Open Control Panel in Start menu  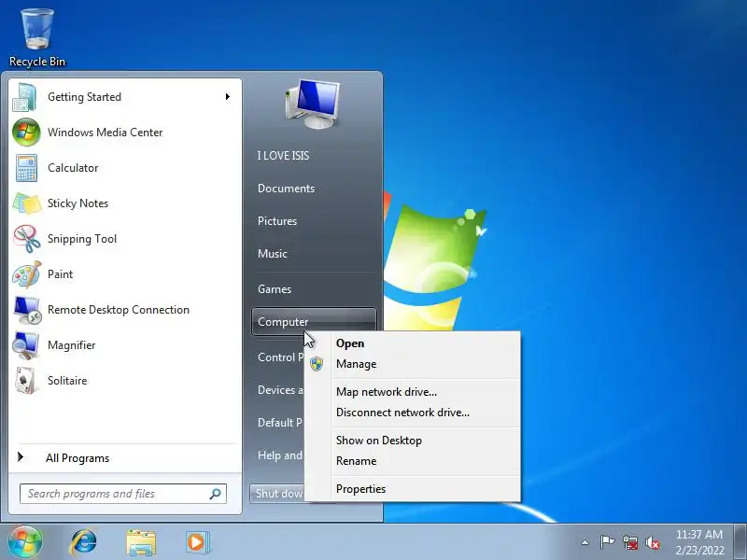click(x=281, y=357)
